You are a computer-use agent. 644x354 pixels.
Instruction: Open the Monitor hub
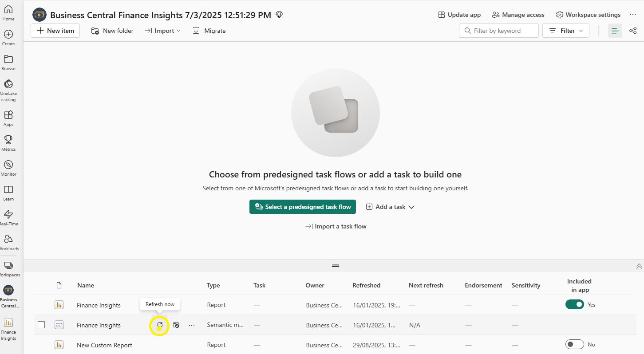coord(8,168)
